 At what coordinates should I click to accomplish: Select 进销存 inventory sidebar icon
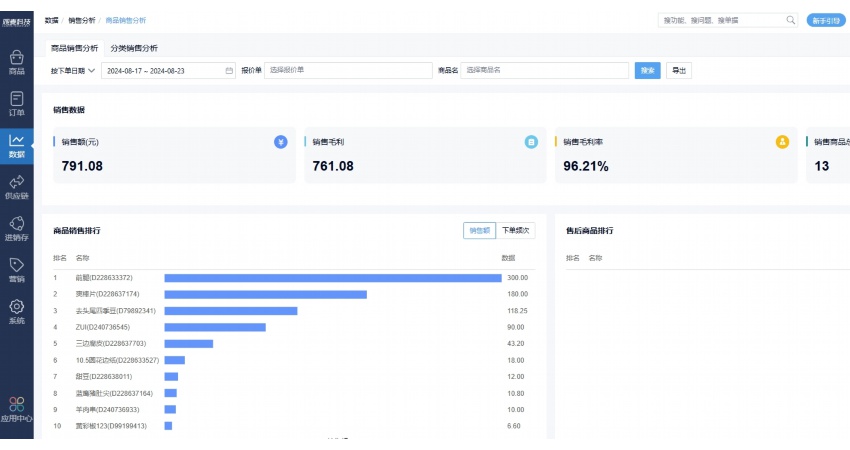(16, 228)
